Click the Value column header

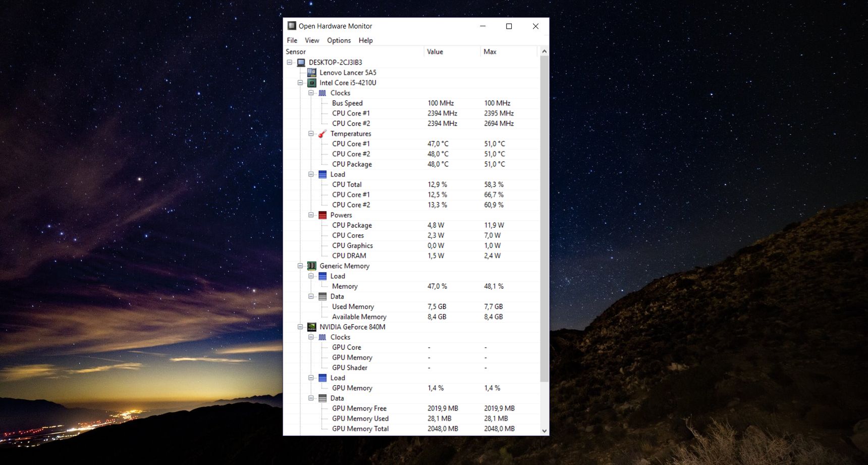pyautogui.click(x=452, y=51)
